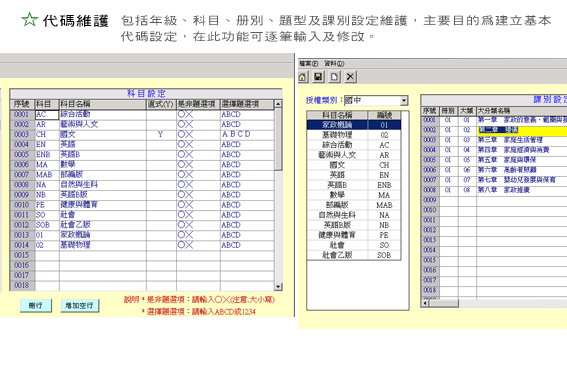Select 綜合活動 in the subject name list

tap(354, 145)
